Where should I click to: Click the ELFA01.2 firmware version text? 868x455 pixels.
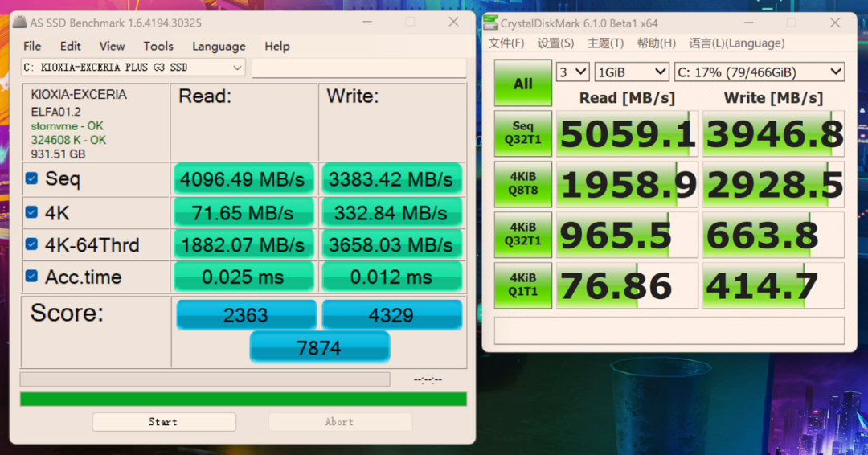[x=56, y=112]
